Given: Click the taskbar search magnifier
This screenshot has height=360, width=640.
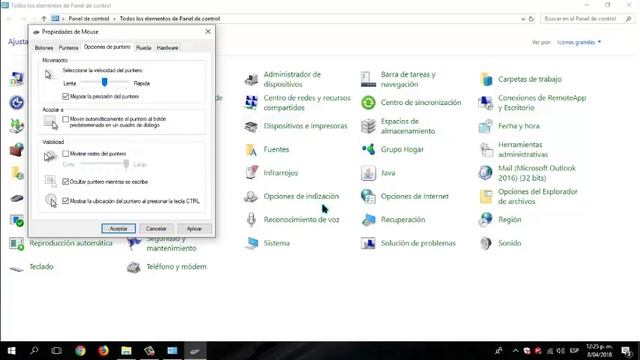Looking at the screenshot, I should coord(34,351).
